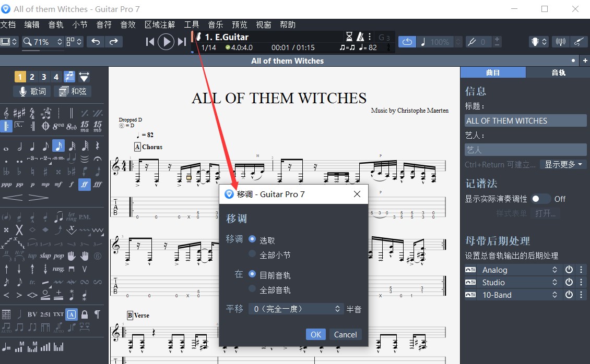Open the 工具 menu
590x364 pixels.
click(191, 24)
